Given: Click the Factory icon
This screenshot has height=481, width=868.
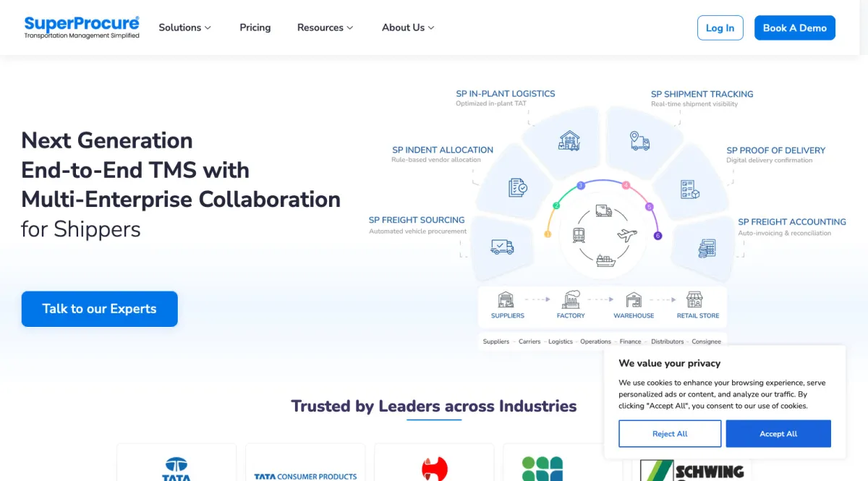Looking at the screenshot, I should click(571, 299).
